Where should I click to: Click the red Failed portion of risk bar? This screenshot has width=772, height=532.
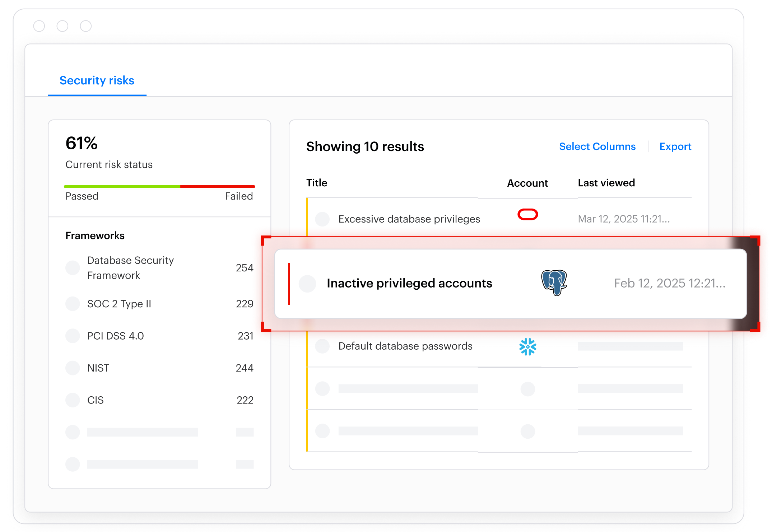[217, 187]
